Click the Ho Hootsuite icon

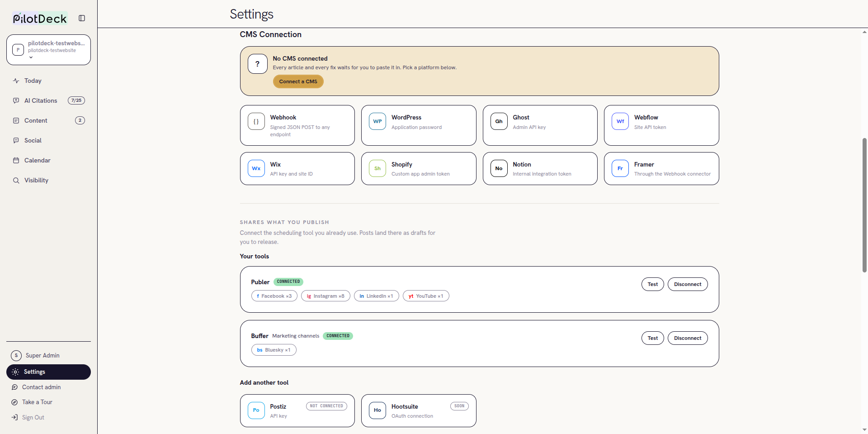(377, 410)
